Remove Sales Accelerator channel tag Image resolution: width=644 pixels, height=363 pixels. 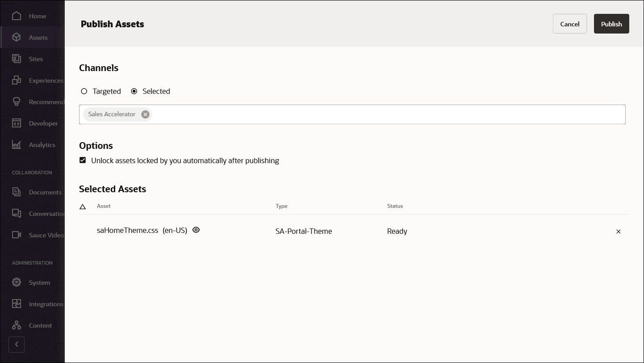tap(145, 114)
